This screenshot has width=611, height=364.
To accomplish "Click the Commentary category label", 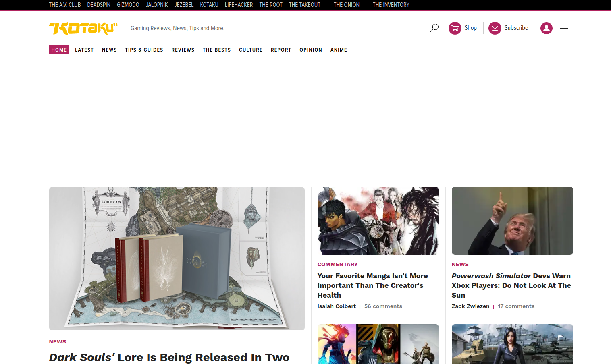I will [x=337, y=265].
